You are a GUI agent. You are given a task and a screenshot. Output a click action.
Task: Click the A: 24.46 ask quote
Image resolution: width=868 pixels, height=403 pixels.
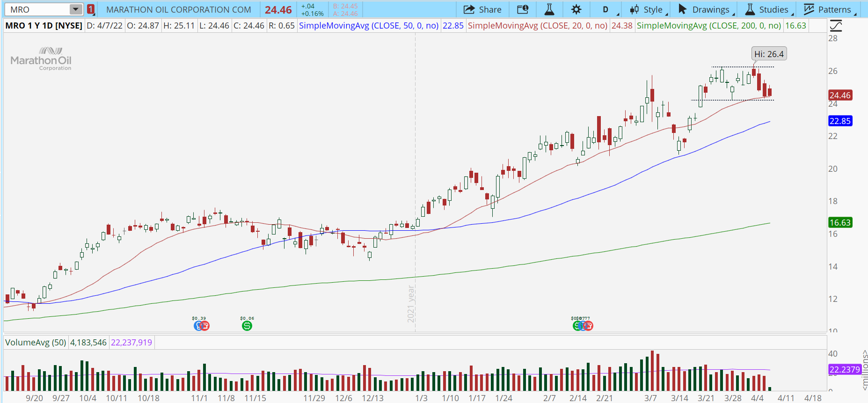(345, 14)
